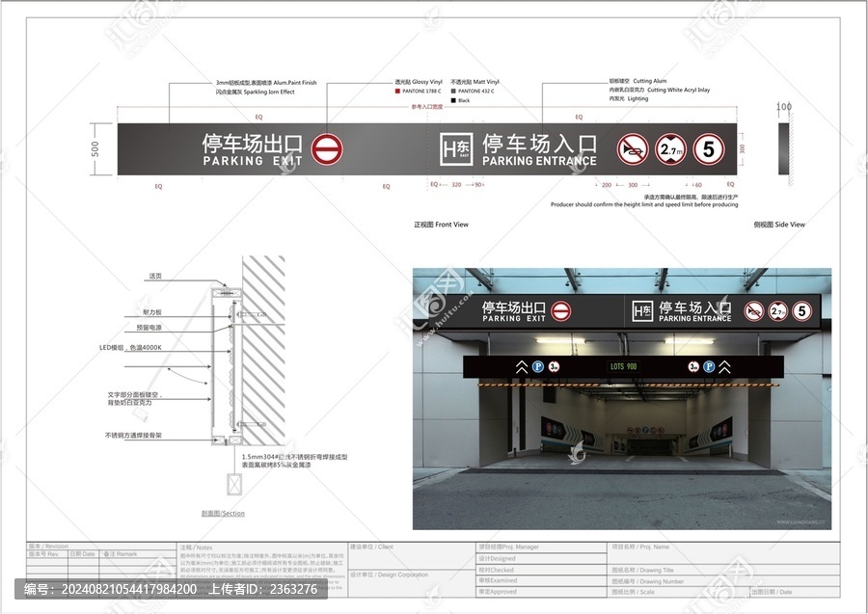Viewport: 868px width, 614px height.
Task: Click the right double up-chevron arrow in the photo
Action: (x=724, y=366)
